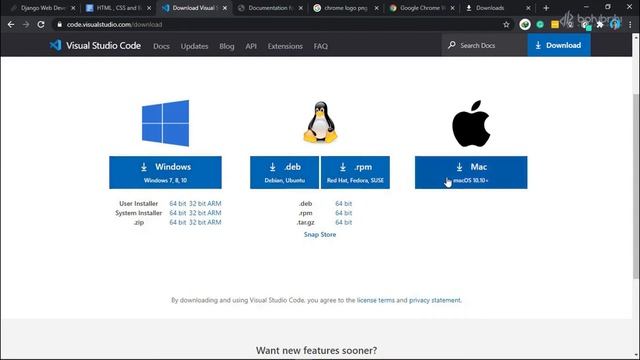The height and width of the screenshot is (360, 640).
Task: Click User Installer 32 bit link
Action: pos(197,203)
